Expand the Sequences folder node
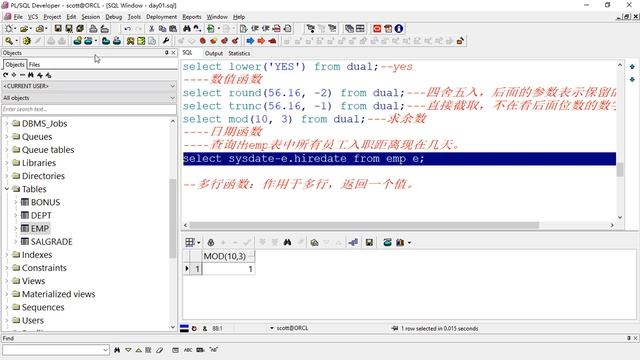Image resolution: width=640 pixels, height=360 pixels. [7, 307]
